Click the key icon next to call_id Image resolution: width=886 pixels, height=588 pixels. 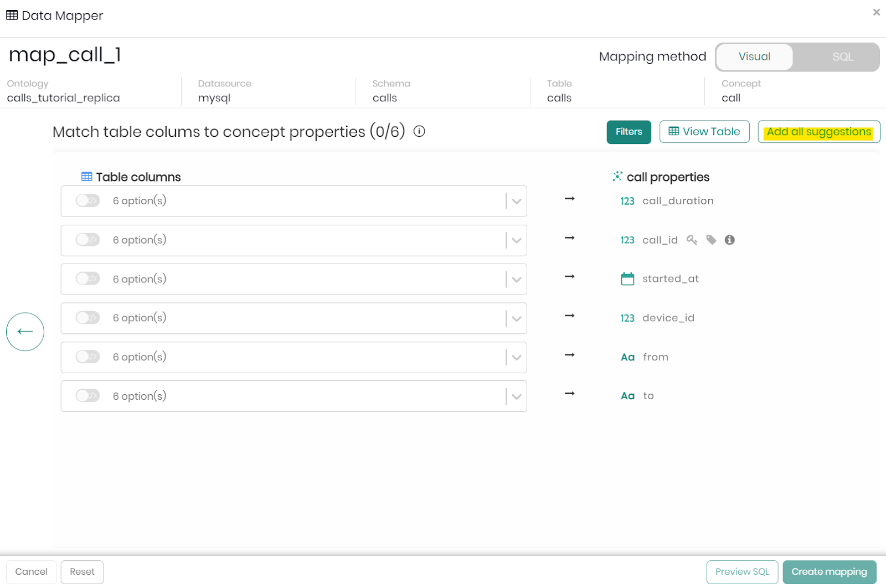(x=692, y=240)
